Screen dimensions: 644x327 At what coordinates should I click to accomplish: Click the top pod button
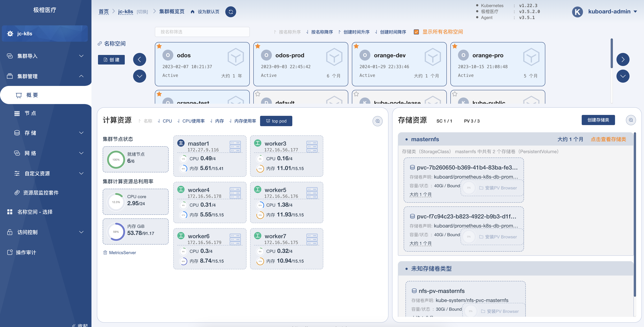[x=276, y=121]
